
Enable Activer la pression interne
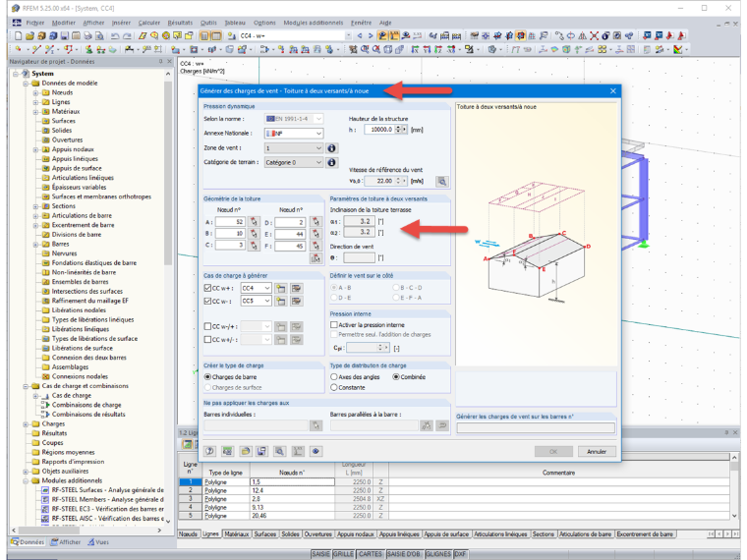[x=334, y=325]
